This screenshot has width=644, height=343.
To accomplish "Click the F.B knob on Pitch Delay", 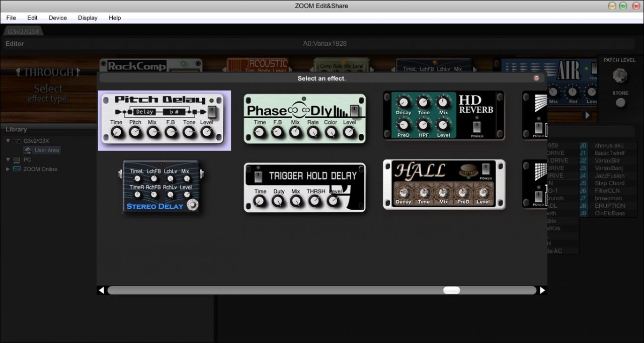I will (171, 132).
